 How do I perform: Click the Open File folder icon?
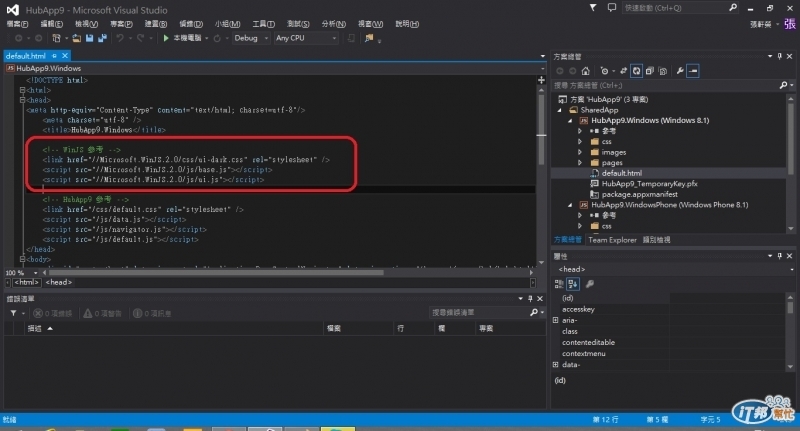point(77,38)
